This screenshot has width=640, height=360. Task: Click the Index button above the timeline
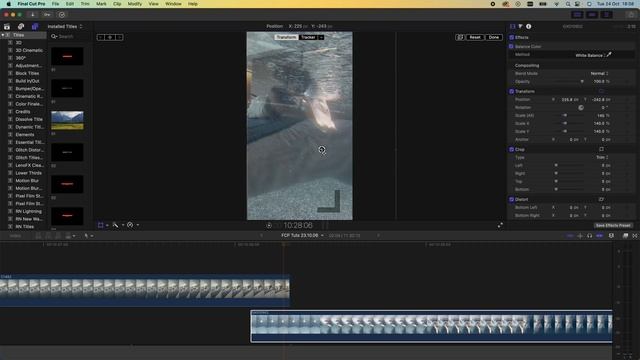point(15,236)
